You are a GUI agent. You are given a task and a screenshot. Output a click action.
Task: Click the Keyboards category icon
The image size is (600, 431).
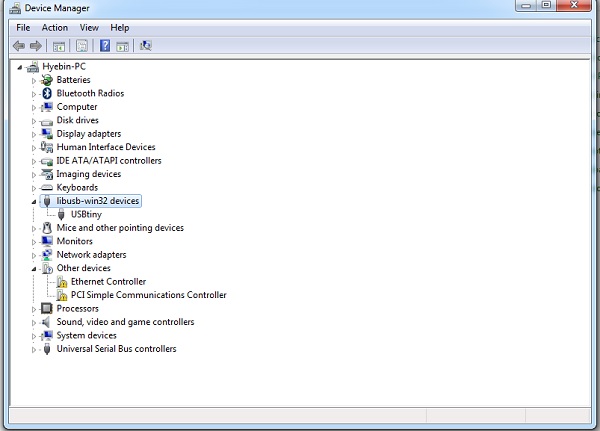tap(47, 188)
